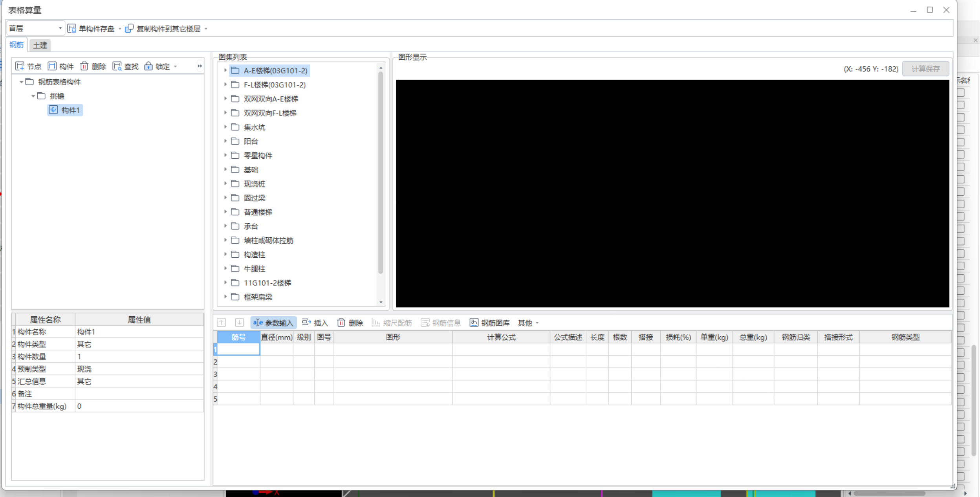Image resolution: width=980 pixels, height=497 pixels.
Task: Click the 构件类型 value 其它
Action: tap(139, 344)
